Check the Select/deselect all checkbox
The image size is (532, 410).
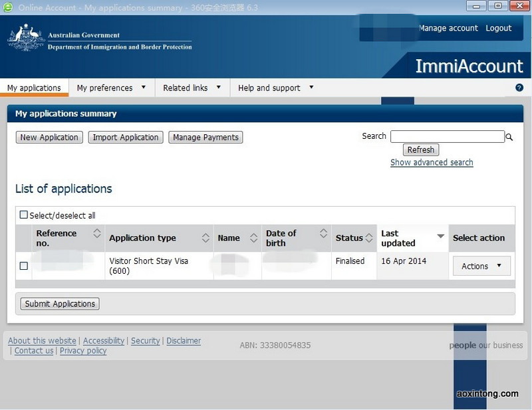[24, 215]
